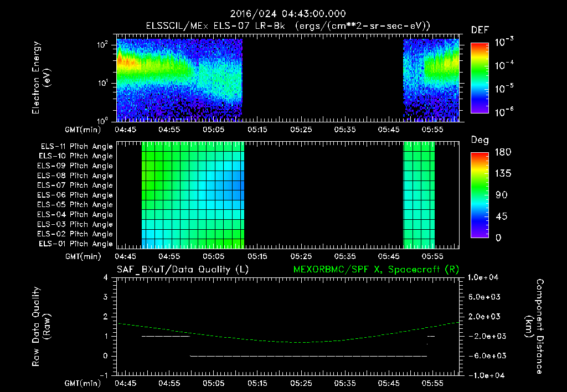Click the 90 value on Deg scale

[x=502, y=195]
